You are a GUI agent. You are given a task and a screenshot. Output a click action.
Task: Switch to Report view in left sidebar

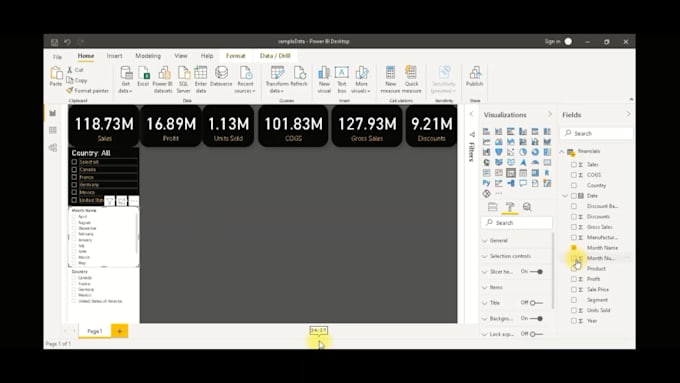(x=53, y=113)
